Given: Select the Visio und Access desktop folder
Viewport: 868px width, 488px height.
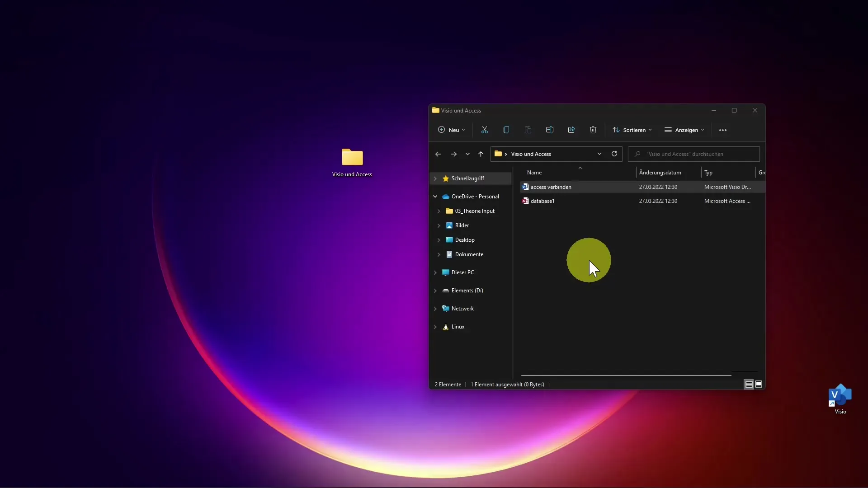Looking at the screenshot, I should [352, 163].
